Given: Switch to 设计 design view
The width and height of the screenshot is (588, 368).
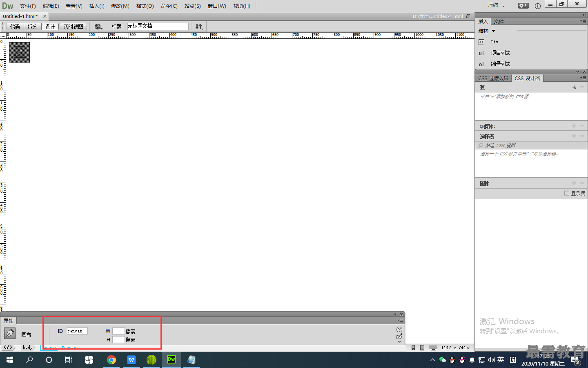Looking at the screenshot, I should click(x=50, y=27).
